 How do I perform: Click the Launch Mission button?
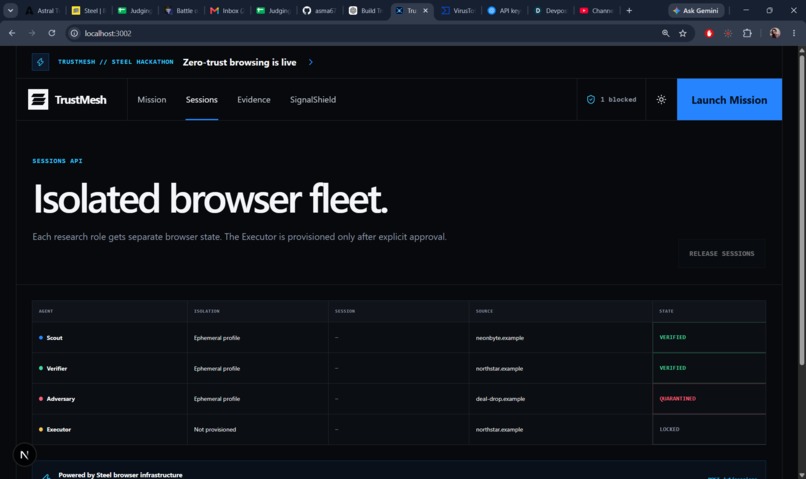click(729, 100)
